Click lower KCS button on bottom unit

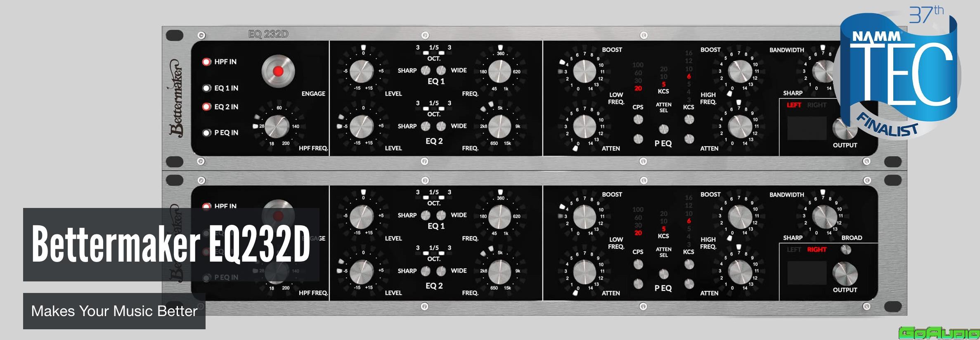coord(689,283)
